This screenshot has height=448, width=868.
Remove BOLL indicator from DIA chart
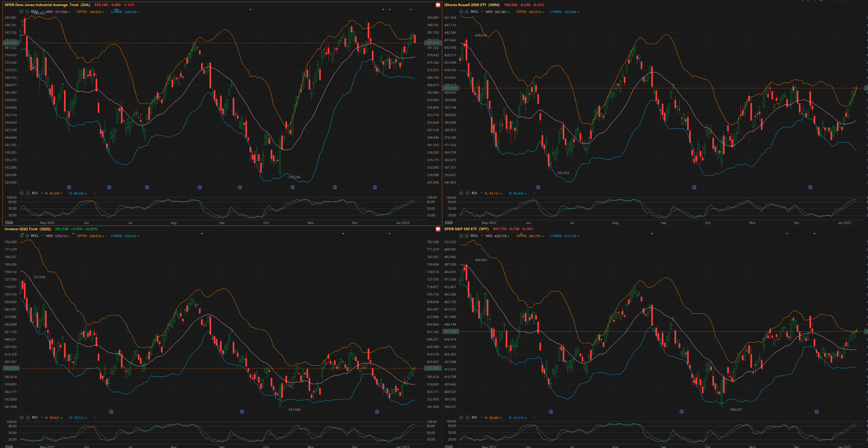click(27, 12)
